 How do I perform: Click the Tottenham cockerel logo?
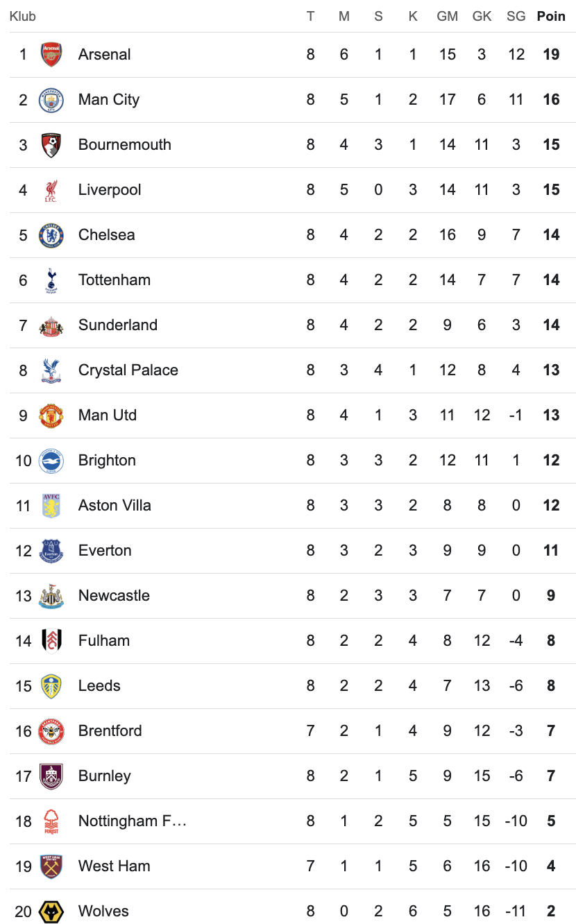(x=51, y=280)
